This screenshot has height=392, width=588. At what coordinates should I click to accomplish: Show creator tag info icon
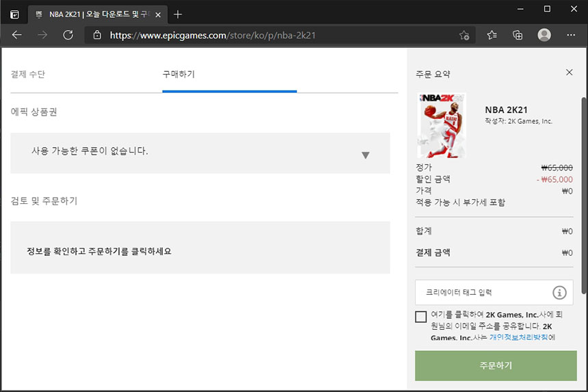click(x=559, y=292)
